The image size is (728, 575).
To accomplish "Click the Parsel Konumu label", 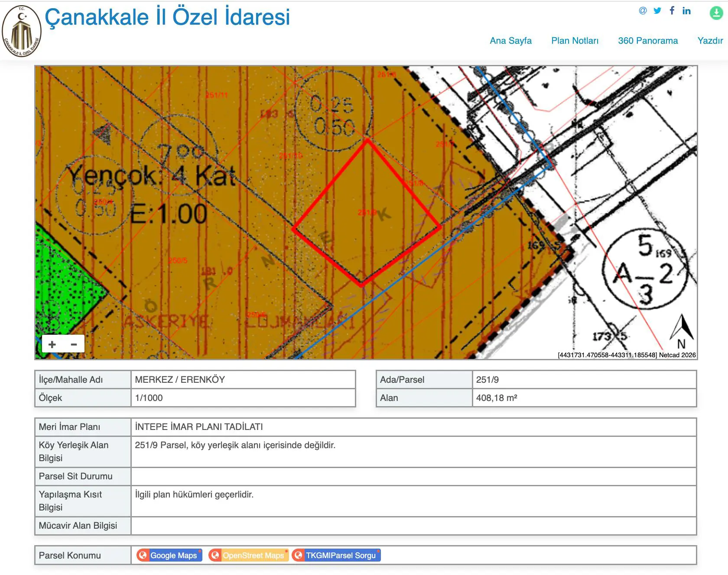I will click(70, 556).
